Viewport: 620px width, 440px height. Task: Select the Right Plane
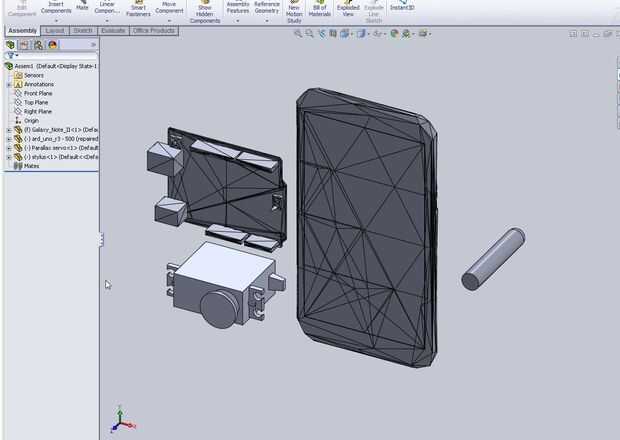pyautogui.click(x=33, y=111)
